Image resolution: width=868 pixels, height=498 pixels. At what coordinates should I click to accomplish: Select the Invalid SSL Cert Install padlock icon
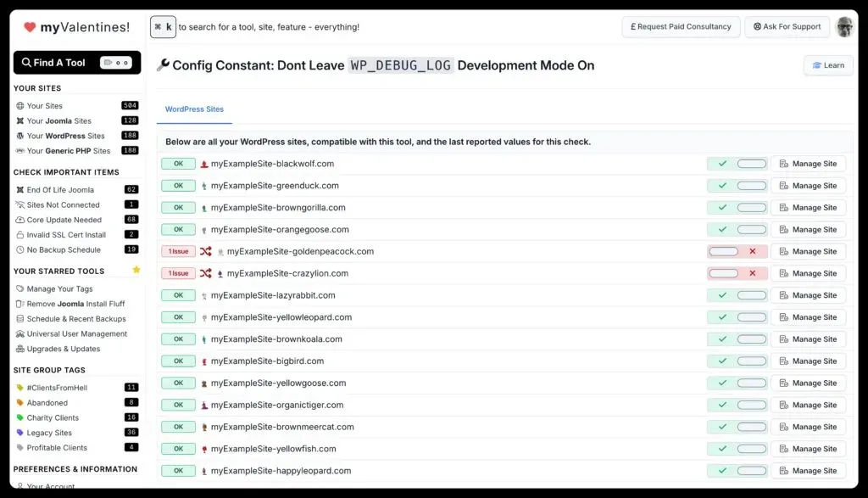tap(19, 234)
